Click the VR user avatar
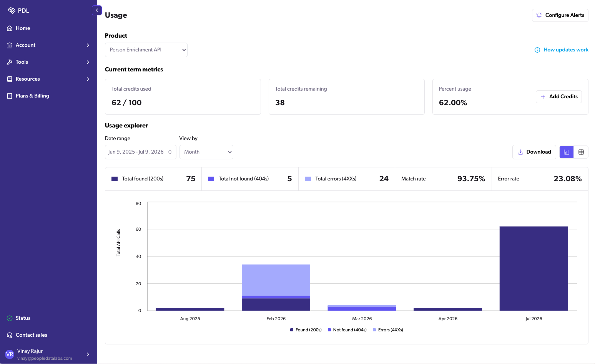 click(10, 354)
